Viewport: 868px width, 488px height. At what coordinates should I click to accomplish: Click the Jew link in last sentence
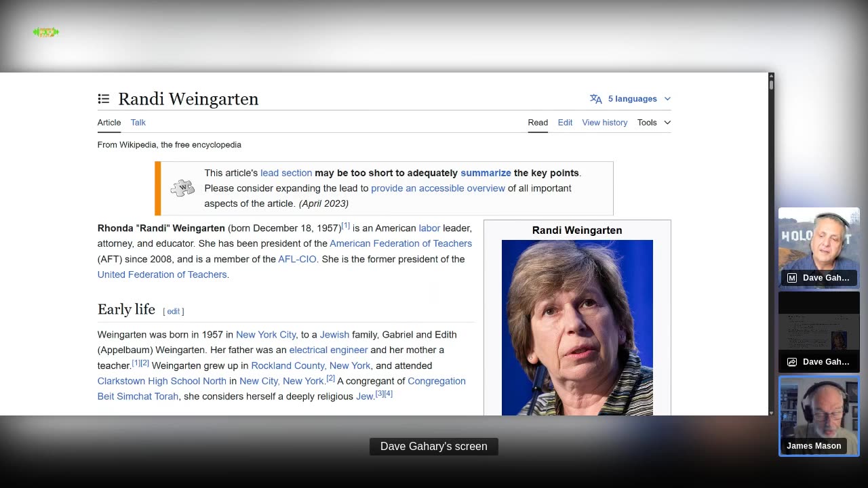[x=364, y=396]
